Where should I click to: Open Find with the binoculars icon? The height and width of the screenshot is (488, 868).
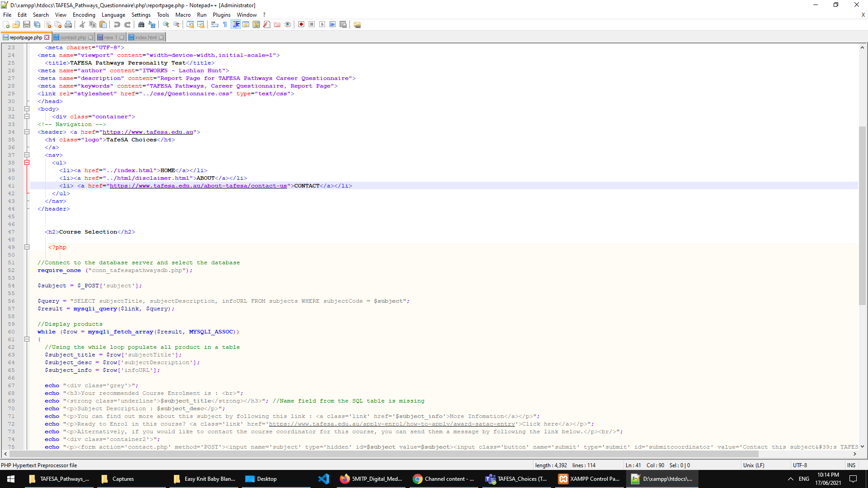coord(142,24)
